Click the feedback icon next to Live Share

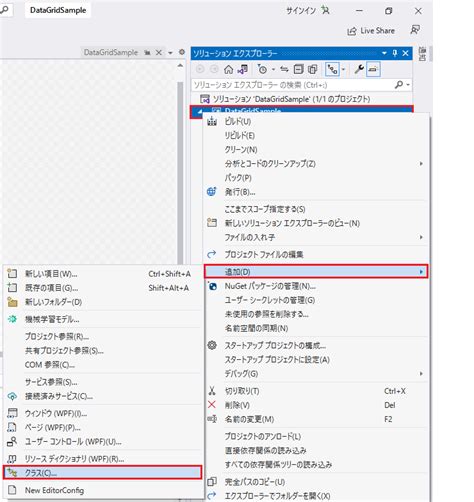[x=415, y=30]
